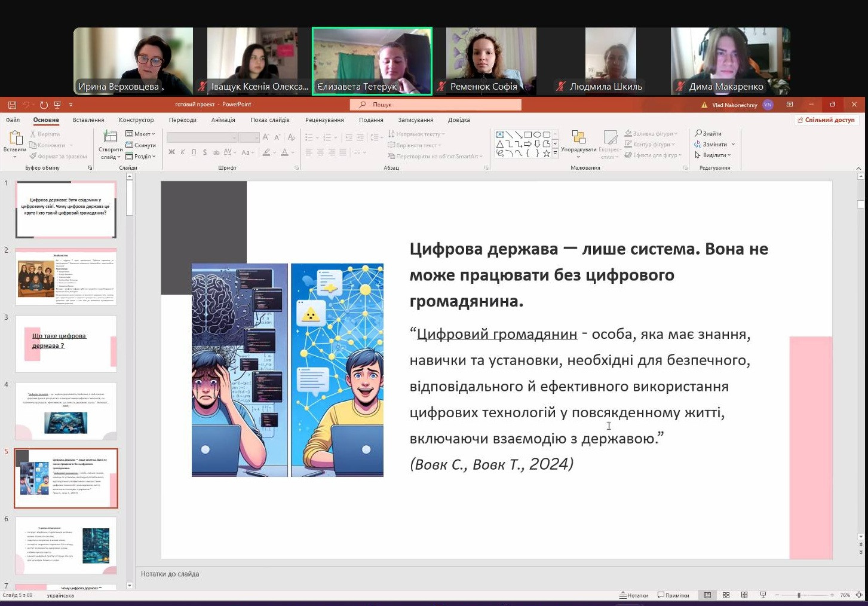Click the Пошук search field
The width and height of the screenshot is (868, 606).
(x=435, y=105)
